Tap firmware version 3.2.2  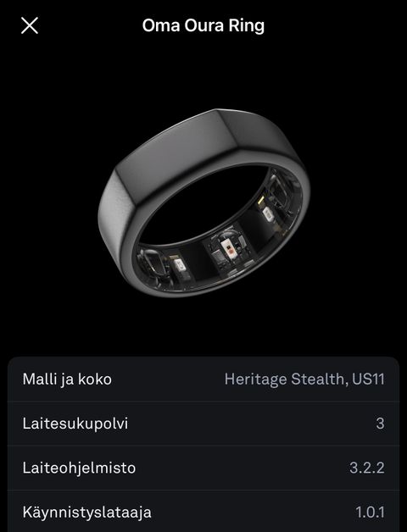367,468
